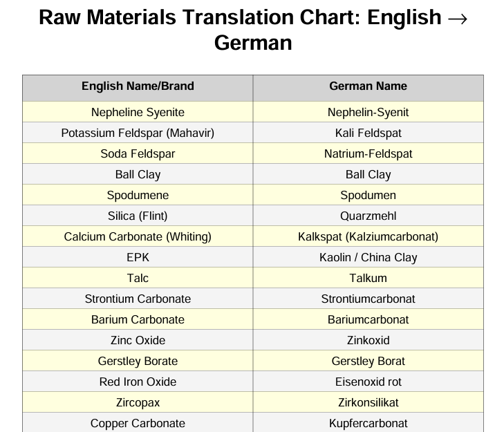Click the 'Talkum' cell
Screen dimensions: 504x432
(x=368, y=278)
